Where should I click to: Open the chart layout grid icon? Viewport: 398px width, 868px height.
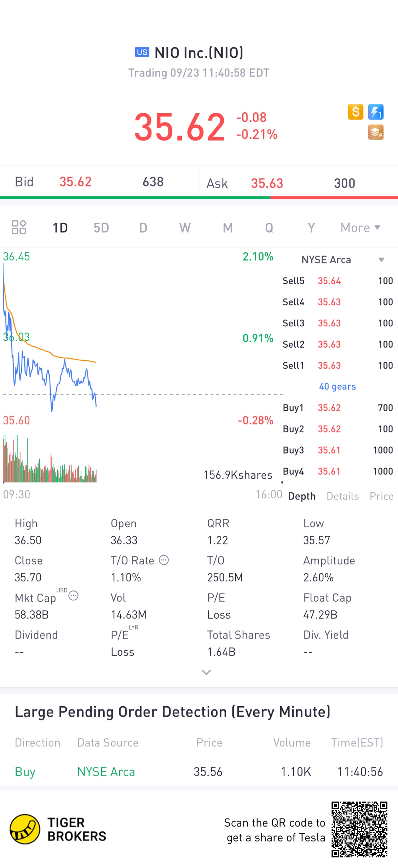[x=19, y=227]
